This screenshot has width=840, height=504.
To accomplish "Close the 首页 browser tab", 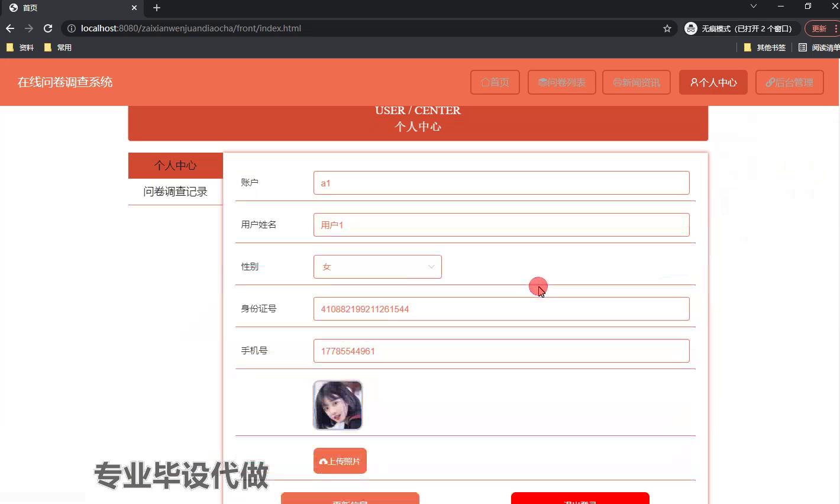I will (134, 8).
